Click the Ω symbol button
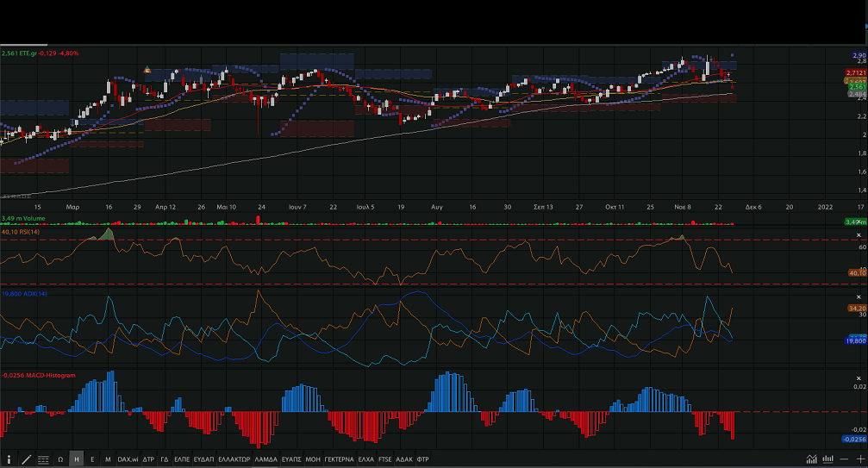 click(60, 459)
